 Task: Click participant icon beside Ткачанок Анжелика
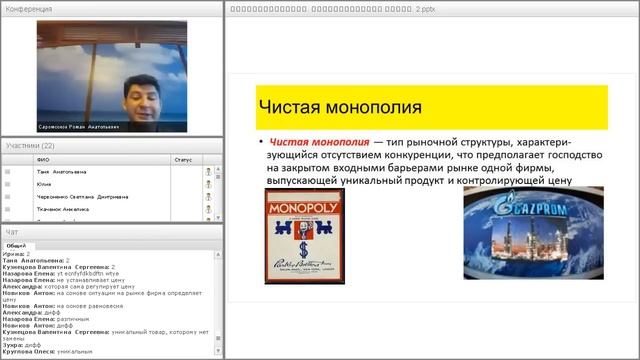pos(208,209)
